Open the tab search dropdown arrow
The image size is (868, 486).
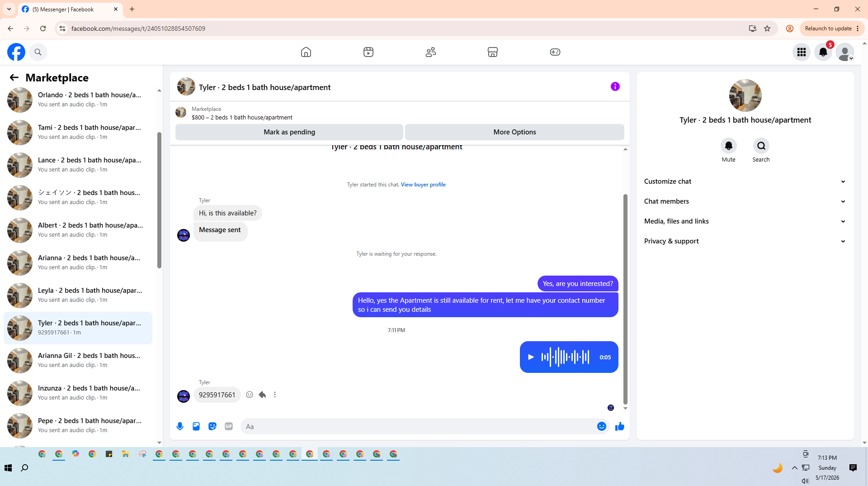(x=9, y=9)
